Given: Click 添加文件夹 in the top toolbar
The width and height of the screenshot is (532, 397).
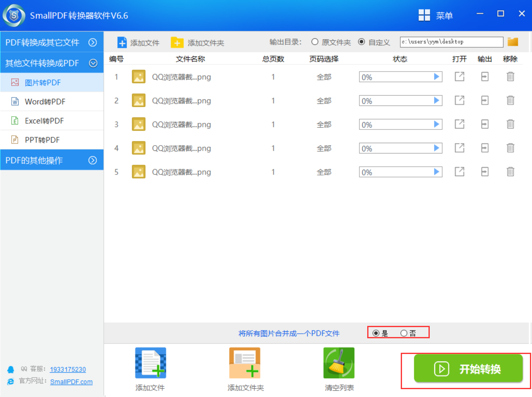Looking at the screenshot, I should point(197,43).
